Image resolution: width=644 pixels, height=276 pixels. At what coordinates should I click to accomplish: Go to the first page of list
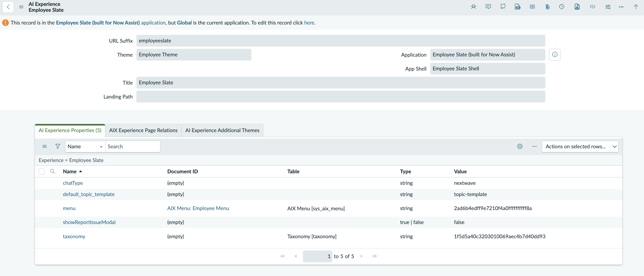tap(282, 256)
